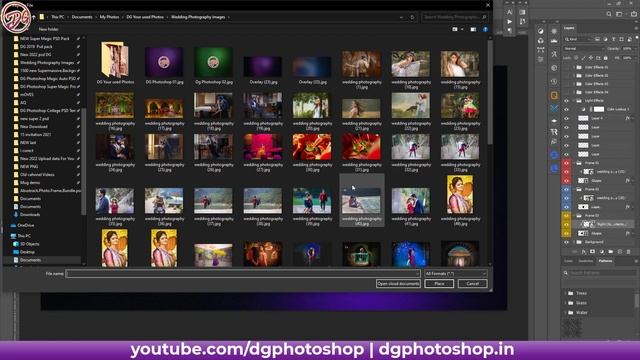Collapse the Frame 01 group arrow
This screenshot has height=360, width=640.
[x=574, y=163]
